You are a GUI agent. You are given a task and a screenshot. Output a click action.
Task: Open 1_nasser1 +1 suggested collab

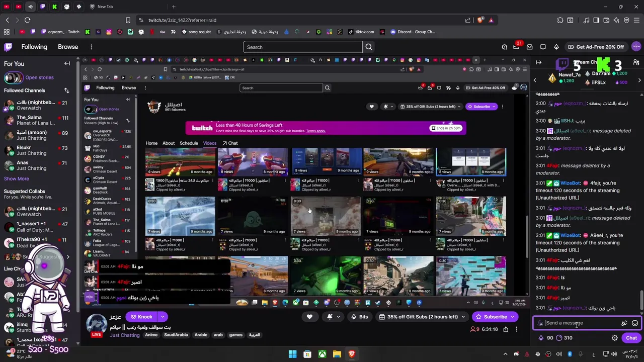pos(36,226)
